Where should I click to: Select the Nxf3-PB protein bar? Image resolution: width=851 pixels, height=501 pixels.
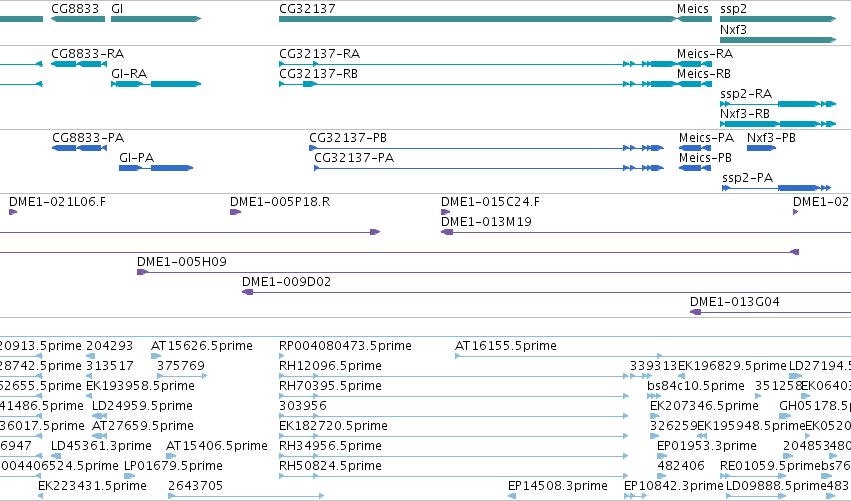pos(761,148)
